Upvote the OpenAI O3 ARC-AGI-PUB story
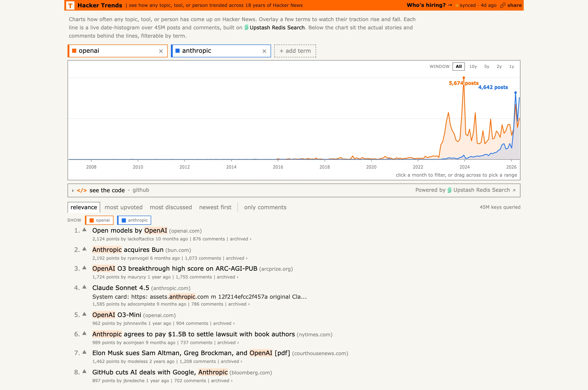This screenshot has width=588, height=390. click(85, 268)
